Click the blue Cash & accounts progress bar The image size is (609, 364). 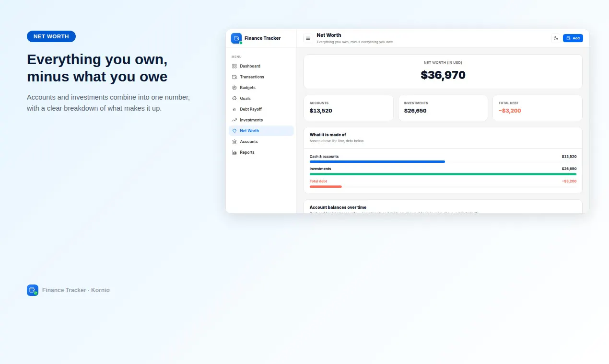click(377, 162)
